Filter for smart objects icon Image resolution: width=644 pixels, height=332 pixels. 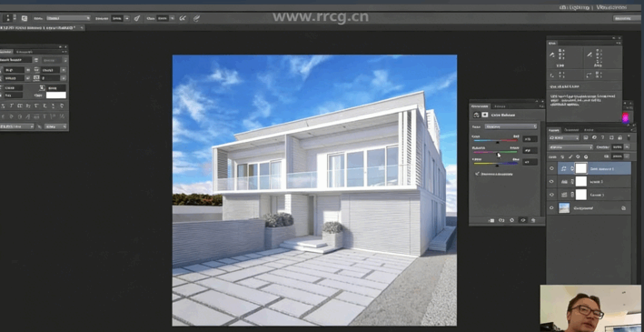tap(619, 138)
